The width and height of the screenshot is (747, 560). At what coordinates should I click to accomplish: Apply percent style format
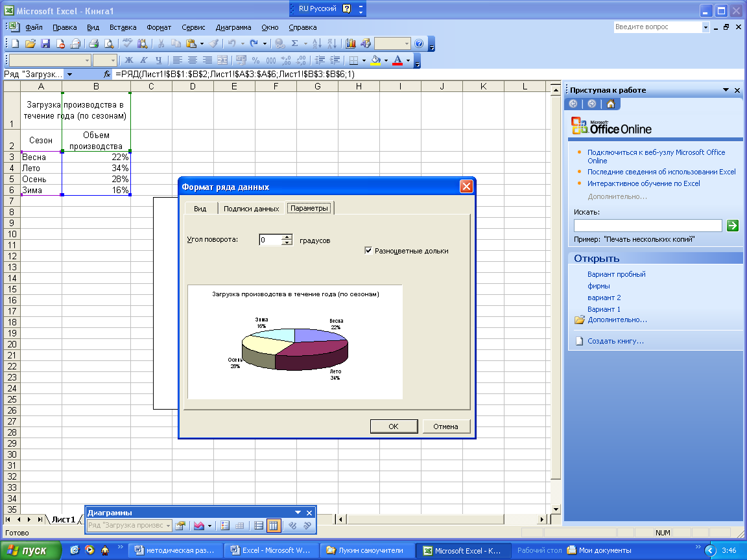click(x=256, y=60)
